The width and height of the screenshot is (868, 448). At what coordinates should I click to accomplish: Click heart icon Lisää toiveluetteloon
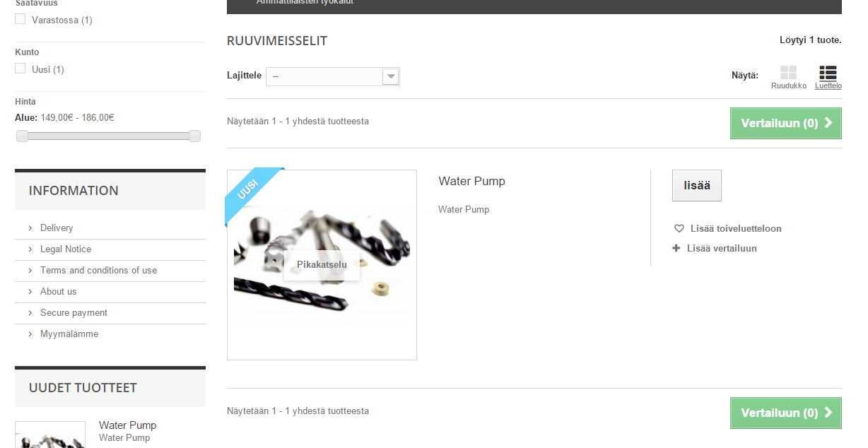[679, 229]
